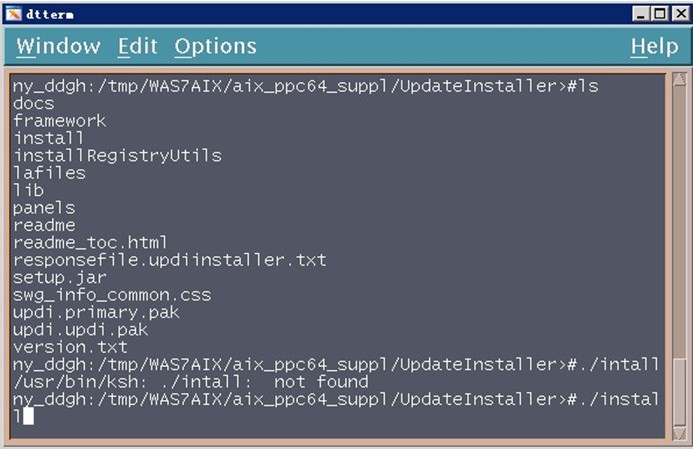Image resolution: width=693 pixels, height=449 pixels.
Task: Minimize the dtterm window
Action: coord(642,13)
